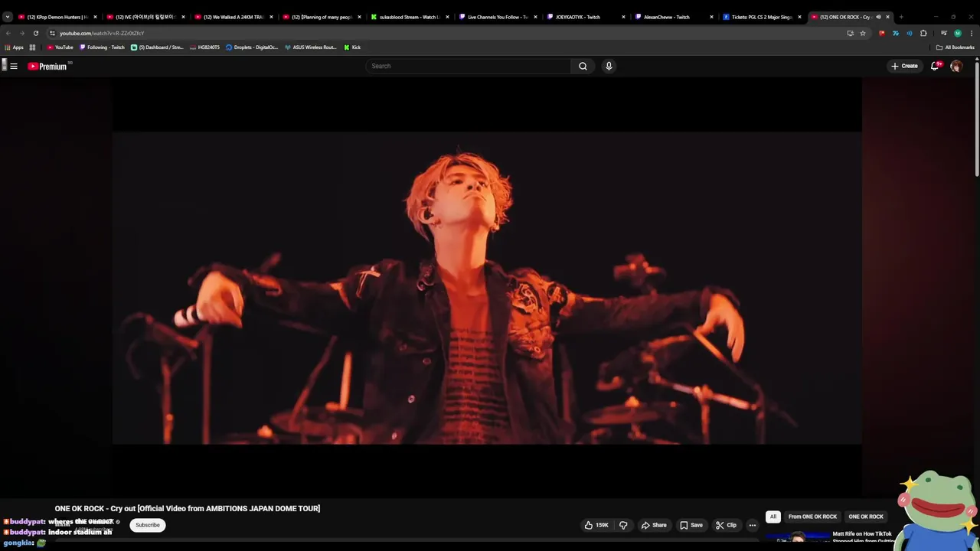Open All Bookmarks folder
Image resolution: width=980 pixels, height=551 pixels.
click(955, 47)
